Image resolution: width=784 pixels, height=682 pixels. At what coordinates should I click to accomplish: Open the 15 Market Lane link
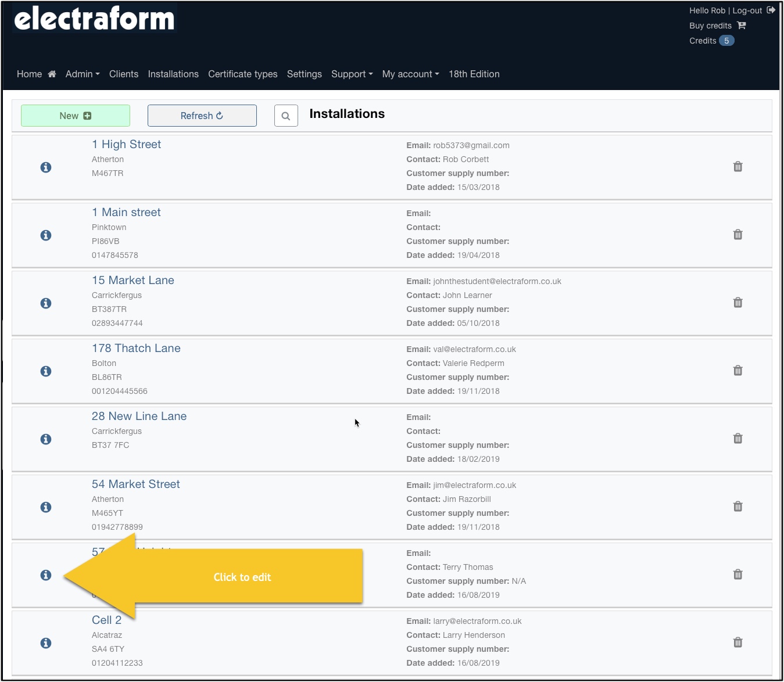pyautogui.click(x=133, y=280)
